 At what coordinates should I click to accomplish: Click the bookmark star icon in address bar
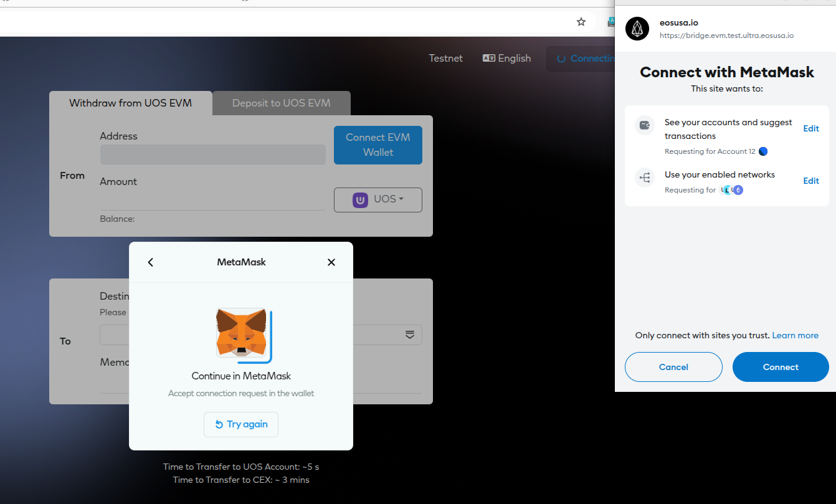(581, 22)
